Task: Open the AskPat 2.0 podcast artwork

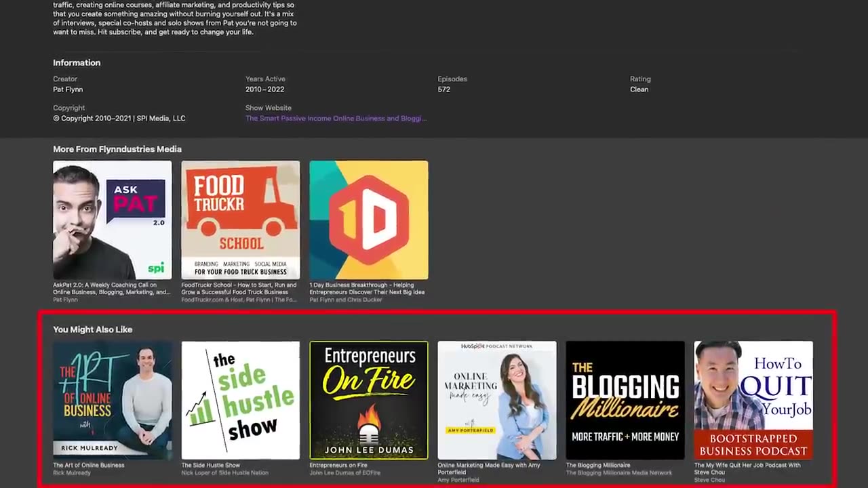Action: pos(113,220)
